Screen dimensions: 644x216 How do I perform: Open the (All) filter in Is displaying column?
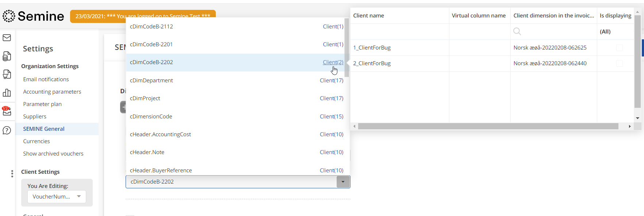tap(606, 31)
